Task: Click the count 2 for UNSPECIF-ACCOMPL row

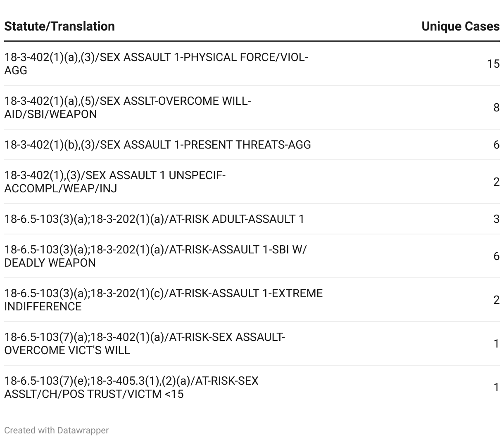Action: click(496, 182)
